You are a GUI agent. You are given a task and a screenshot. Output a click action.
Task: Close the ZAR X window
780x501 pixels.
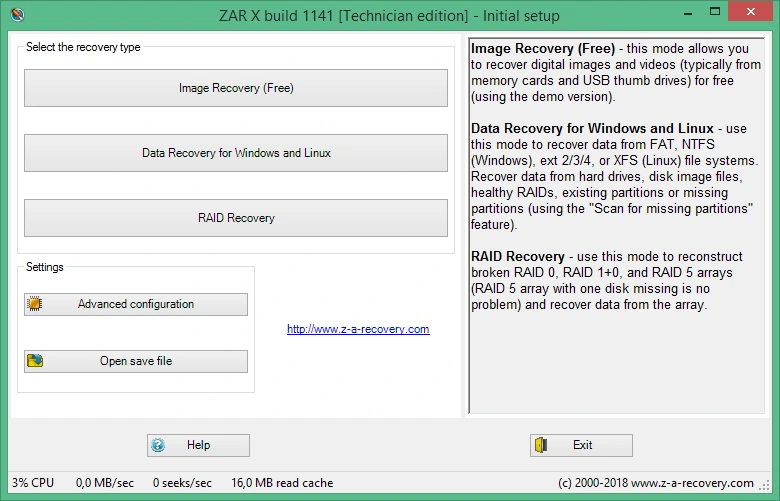pos(751,12)
